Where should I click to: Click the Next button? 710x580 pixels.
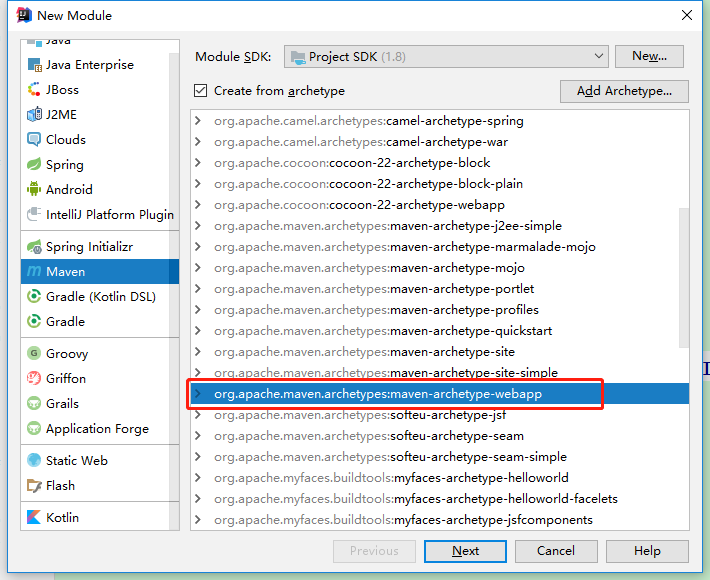[x=465, y=551]
